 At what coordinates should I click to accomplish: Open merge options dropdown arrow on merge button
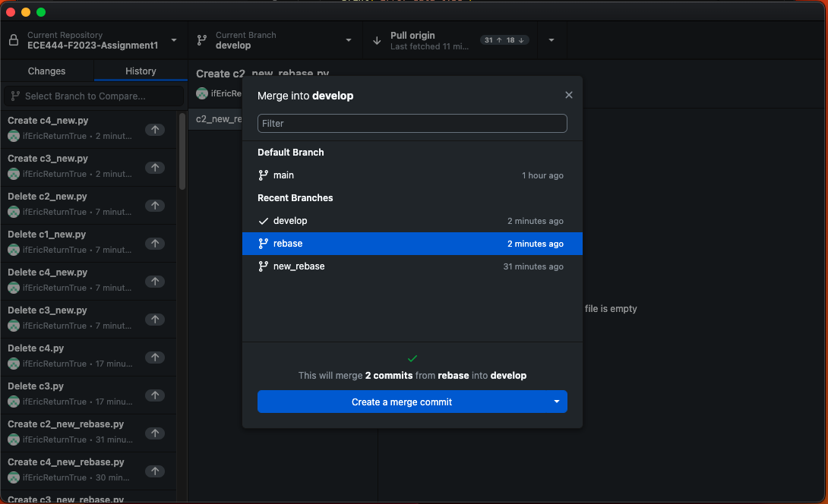click(557, 402)
